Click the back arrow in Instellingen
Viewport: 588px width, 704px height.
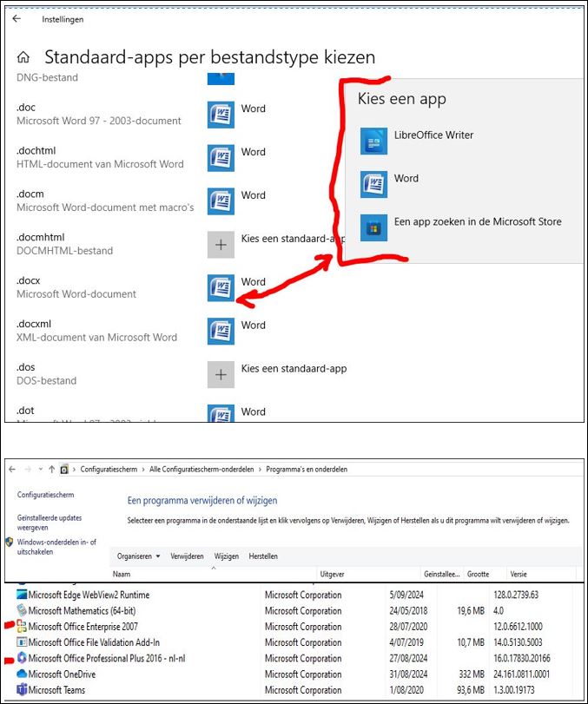click(17, 18)
